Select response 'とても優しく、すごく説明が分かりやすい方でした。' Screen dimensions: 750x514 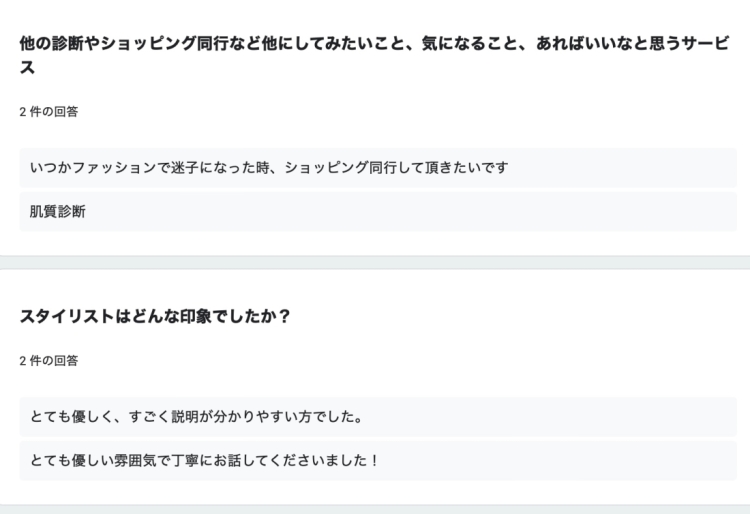click(378, 417)
